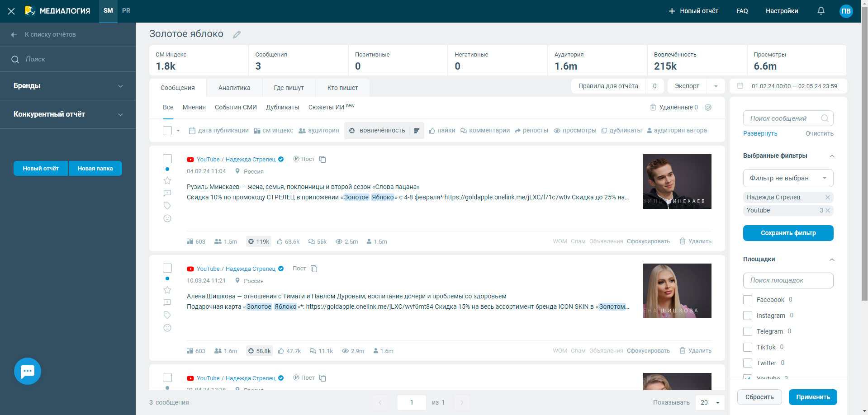Image resolution: width=868 pixels, height=415 pixels.
Task: Open the Показывать page size dropdown
Action: [710, 402]
